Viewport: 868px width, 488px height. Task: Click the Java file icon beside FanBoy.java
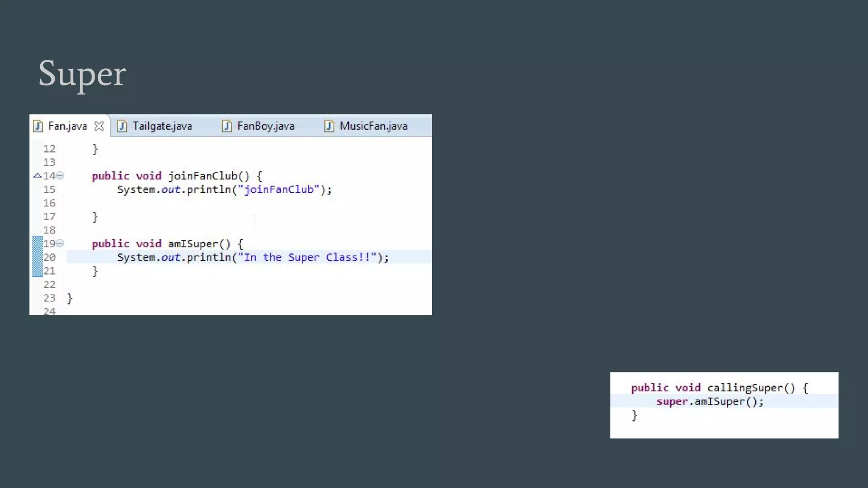pyautogui.click(x=227, y=126)
